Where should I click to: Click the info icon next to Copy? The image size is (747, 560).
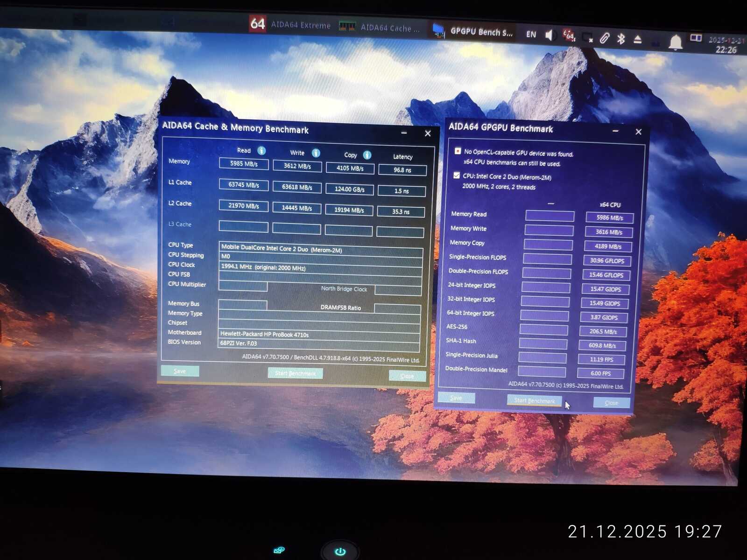coord(367,155)
